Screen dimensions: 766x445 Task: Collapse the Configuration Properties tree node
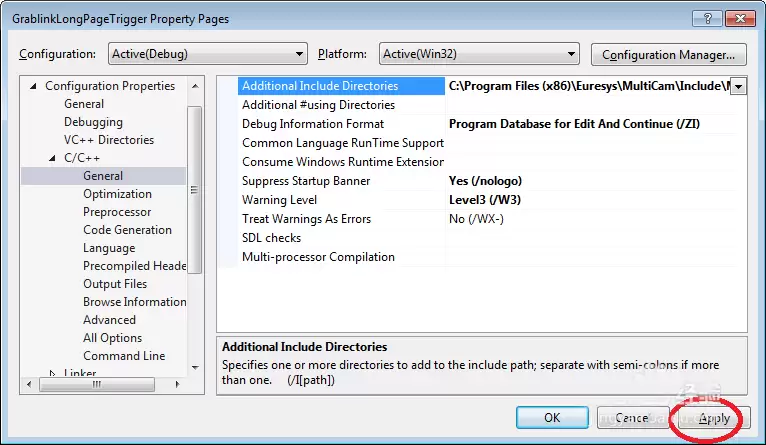pos(34,87)
